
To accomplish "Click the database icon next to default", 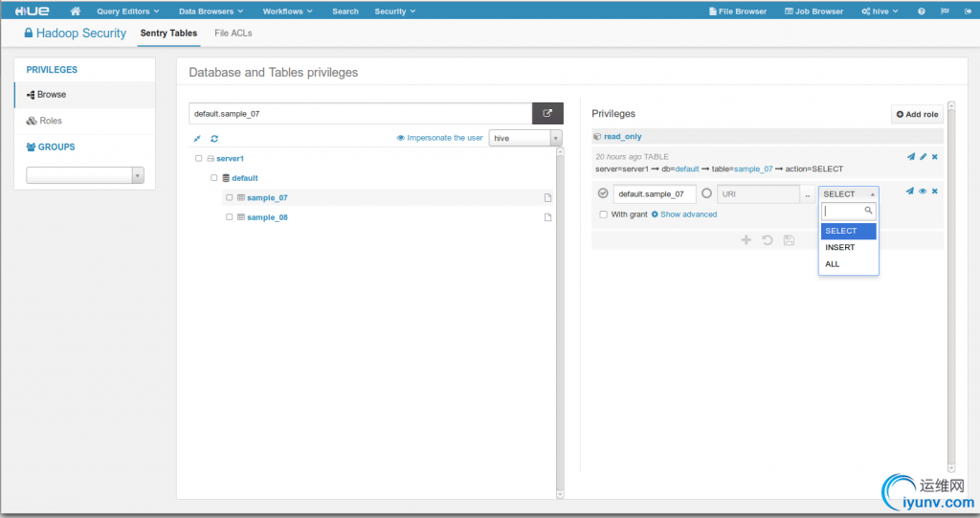I will coord(226,178).
